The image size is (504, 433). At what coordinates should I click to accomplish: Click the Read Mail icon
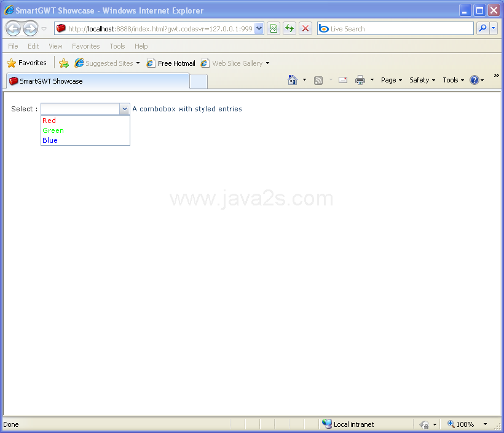tap(343, 80)
